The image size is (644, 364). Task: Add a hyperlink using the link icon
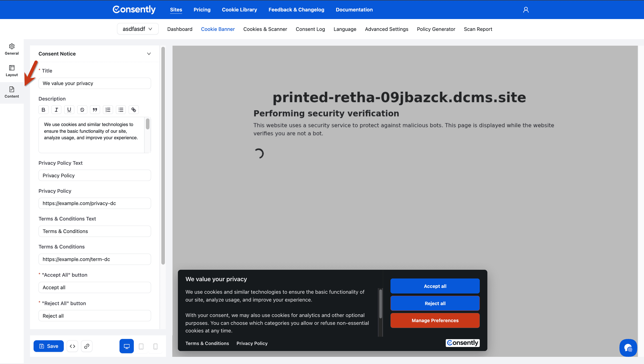pyautogui.click(x=134, y=109)
